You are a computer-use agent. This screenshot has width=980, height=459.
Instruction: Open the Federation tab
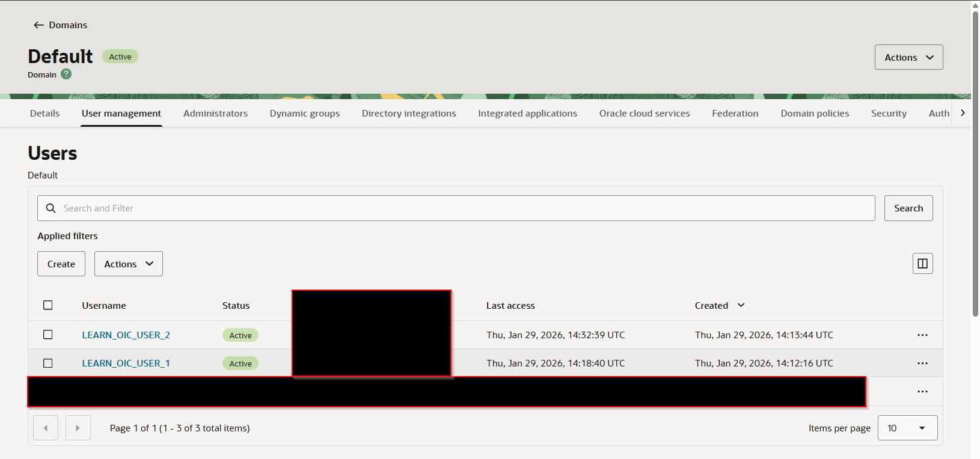tap(735, 114)
